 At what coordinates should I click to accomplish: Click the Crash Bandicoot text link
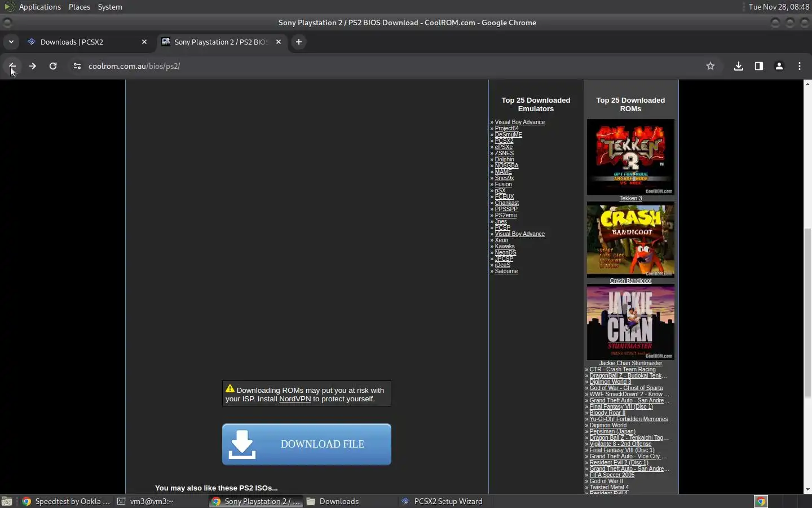[x=630, y=281]
